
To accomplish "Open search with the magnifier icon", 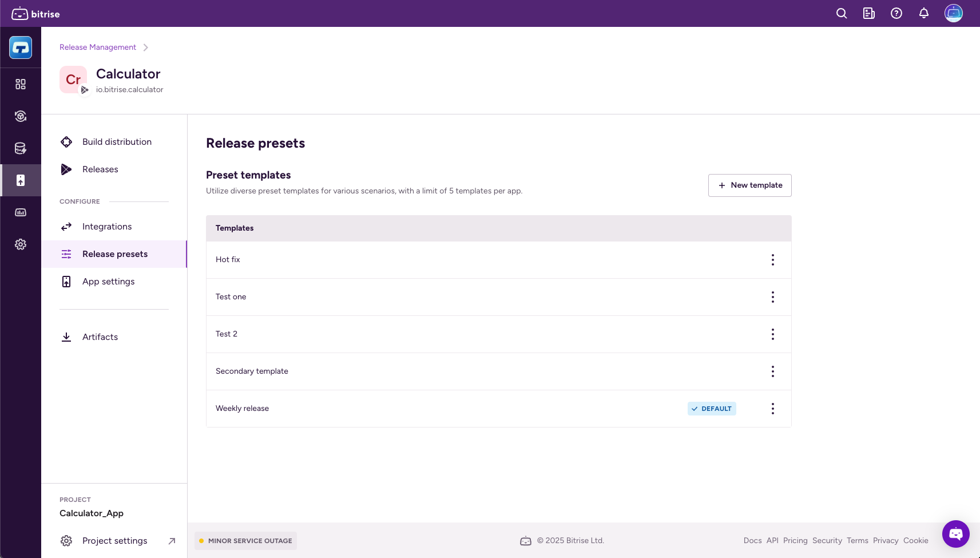I will click(x=841, y=13).
